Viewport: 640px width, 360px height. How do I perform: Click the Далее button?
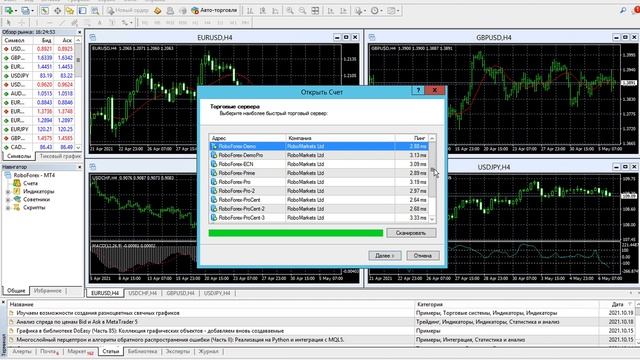[x=384, y=256]
